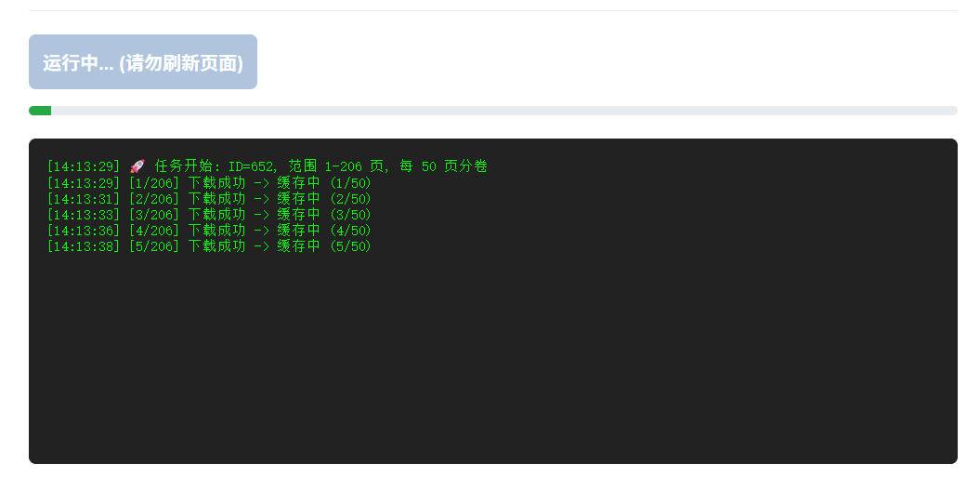Click the (5/50) cache count
The height and width of the screenshot is (490, 980).
tap(350, 246)
